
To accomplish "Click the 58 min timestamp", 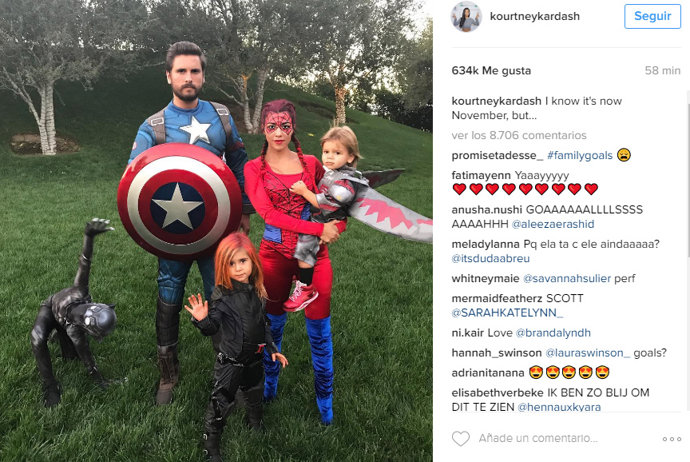I will 662,70.
